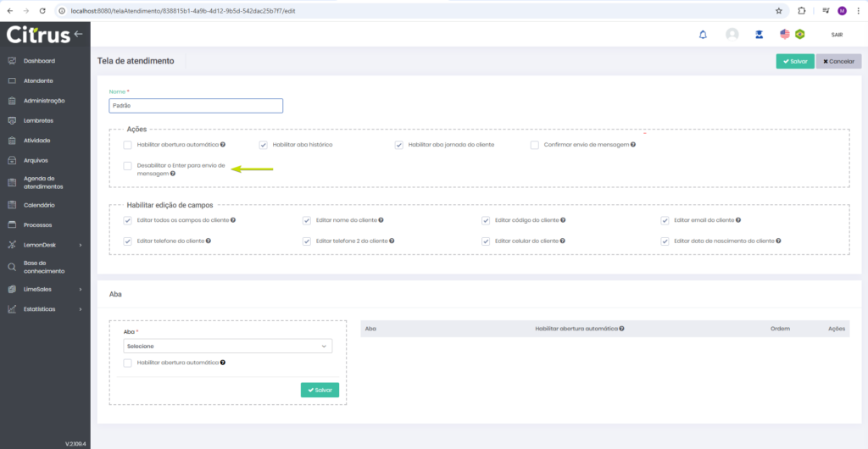The width and height of the screenshot is (868, 449).
Task: Click help icon next to Confirmar envio de mensagem
Action: (x=633, y=145)
